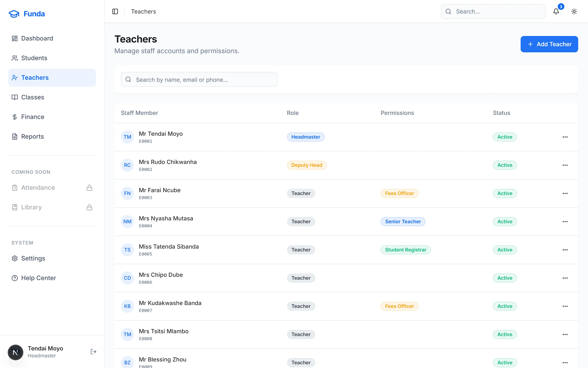This screenshot has width=588, height=368.
Task: Click the RC avatar of Rudo Chikwanha
Action: 127,165
